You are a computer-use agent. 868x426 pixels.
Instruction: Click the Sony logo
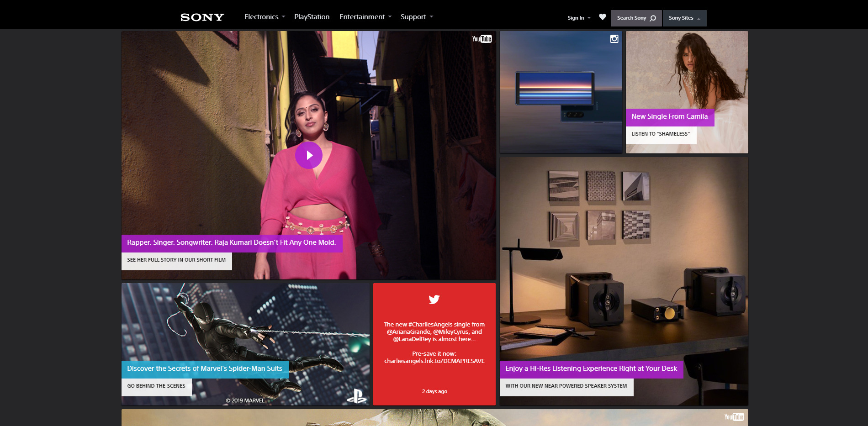click(202, 17)
